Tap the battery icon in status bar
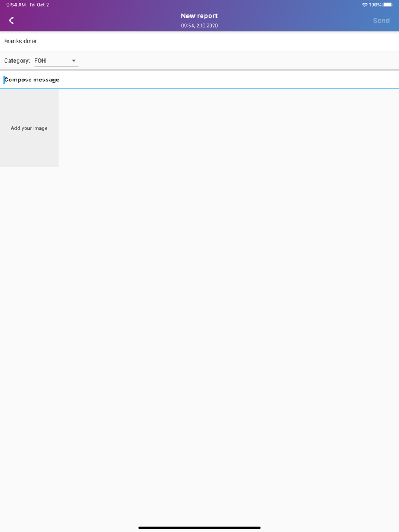Viewport: 399px width, 532px height. pyautogui.click(x=388, y=5)
